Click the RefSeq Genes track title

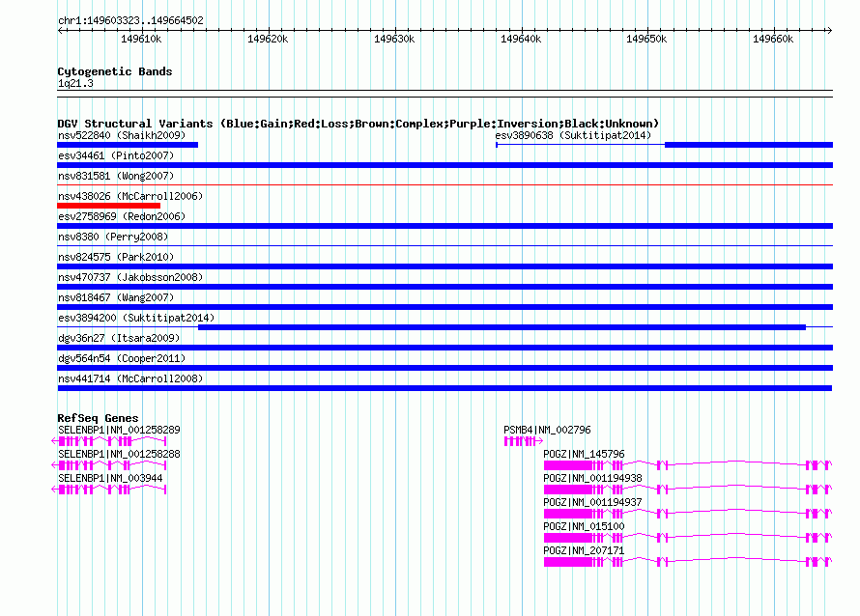[x=98, y=418]
